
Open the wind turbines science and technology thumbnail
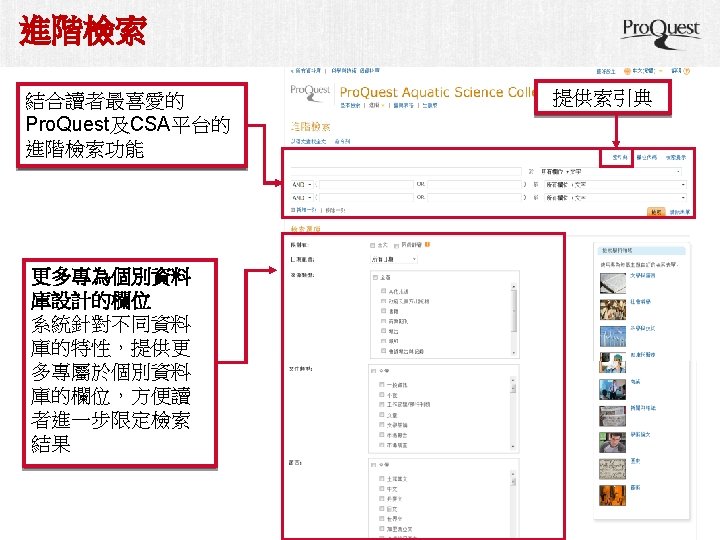click(x=613, y=336)
